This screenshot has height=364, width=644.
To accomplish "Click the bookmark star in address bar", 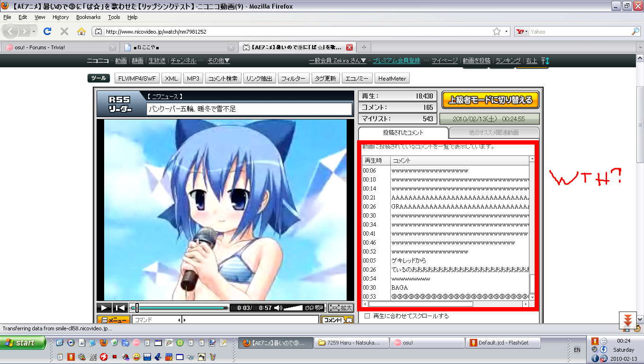I will (x=497, y=31).
